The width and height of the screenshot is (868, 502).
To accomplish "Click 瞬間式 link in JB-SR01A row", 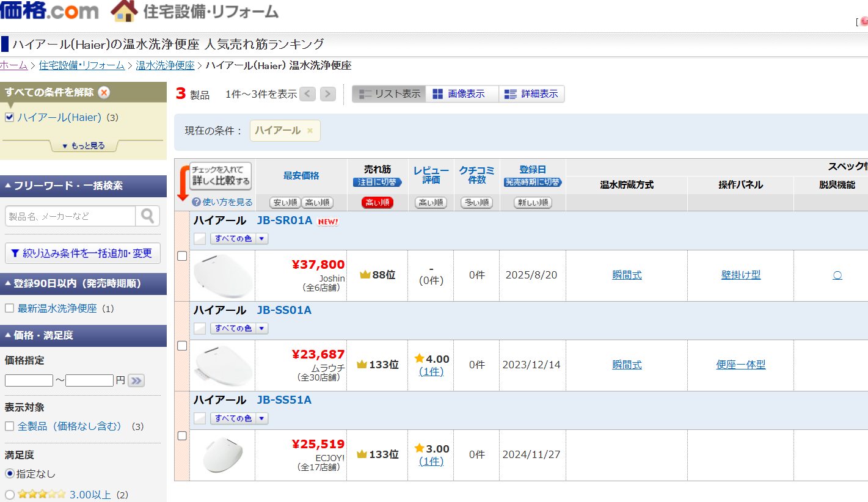I will 627,275.
